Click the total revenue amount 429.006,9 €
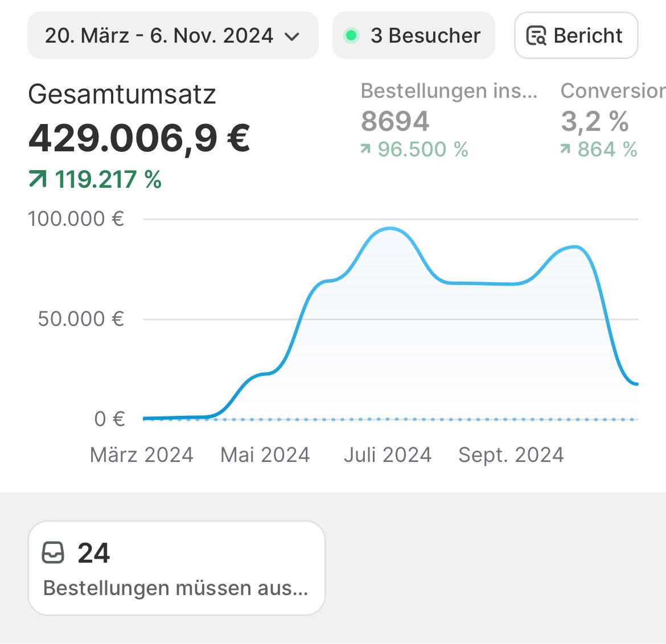The height and width of the screenshot is (644, 666). pyautogui.click(x=139, y=138)
